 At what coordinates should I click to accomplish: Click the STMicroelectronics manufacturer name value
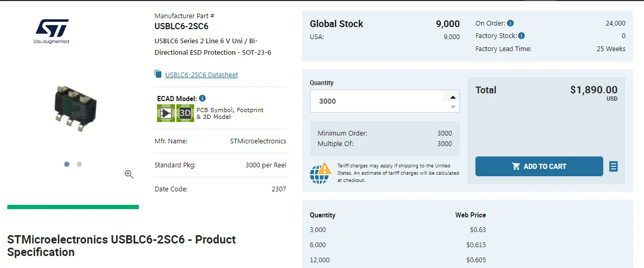258,141
